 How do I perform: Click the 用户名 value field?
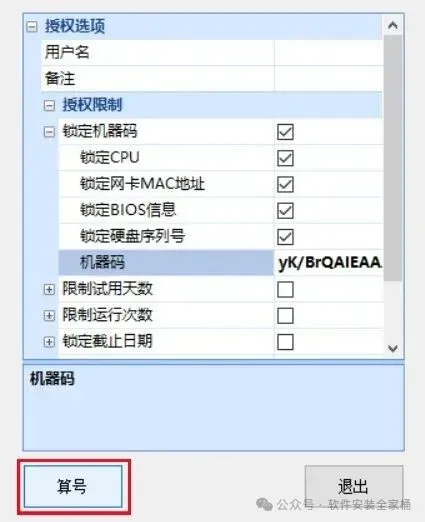point(329,53)
